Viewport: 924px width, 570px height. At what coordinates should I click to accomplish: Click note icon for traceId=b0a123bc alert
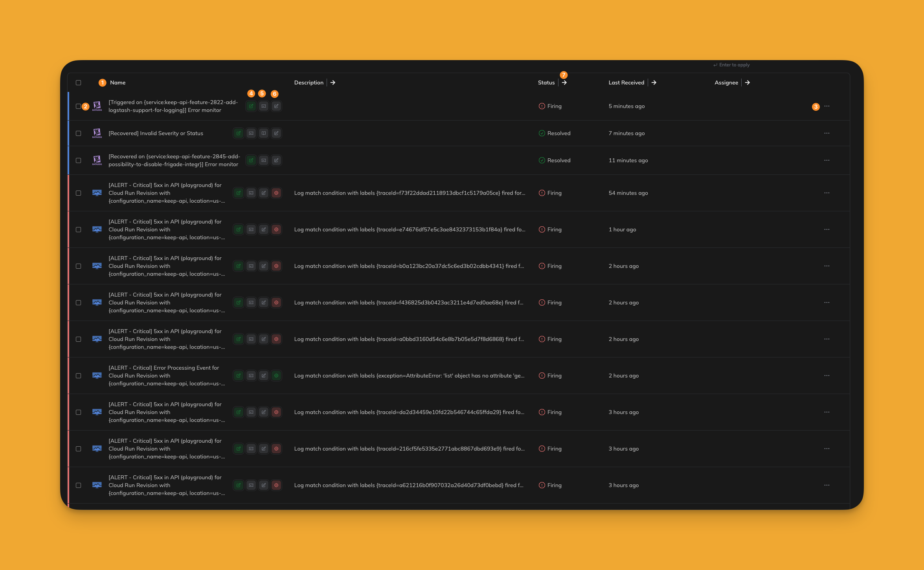[x=263, y=266]
